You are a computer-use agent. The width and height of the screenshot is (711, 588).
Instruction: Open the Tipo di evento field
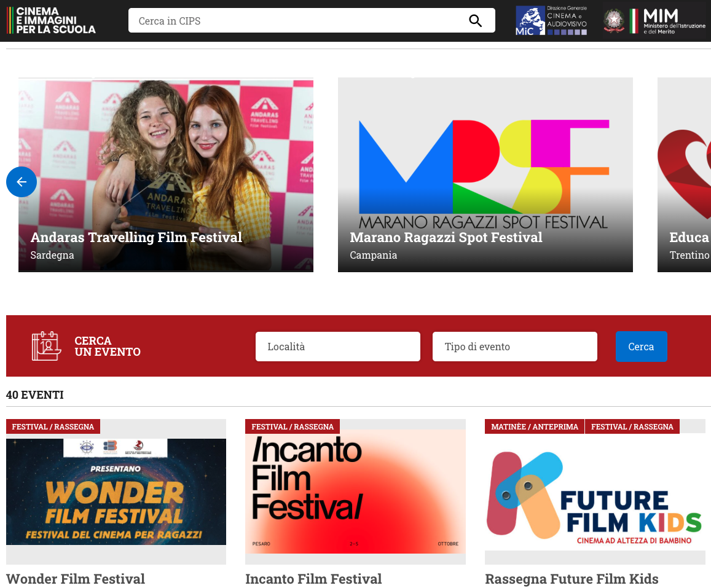(514, 347)
